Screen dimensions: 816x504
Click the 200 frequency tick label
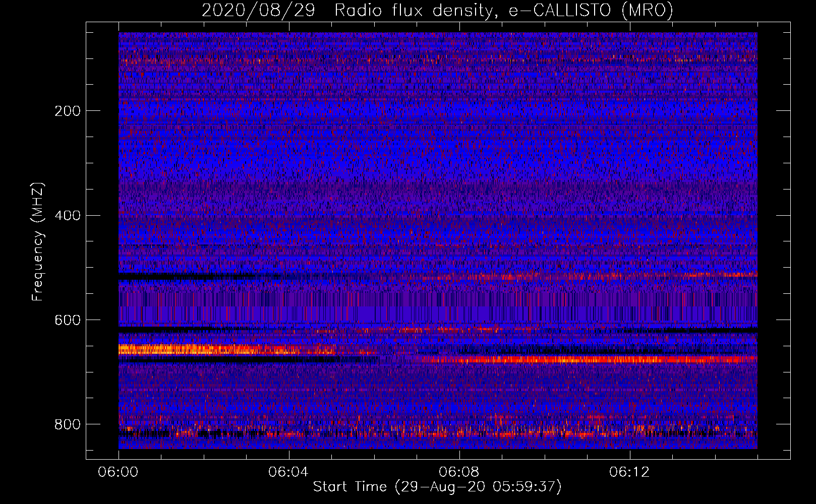coord(68,111)
